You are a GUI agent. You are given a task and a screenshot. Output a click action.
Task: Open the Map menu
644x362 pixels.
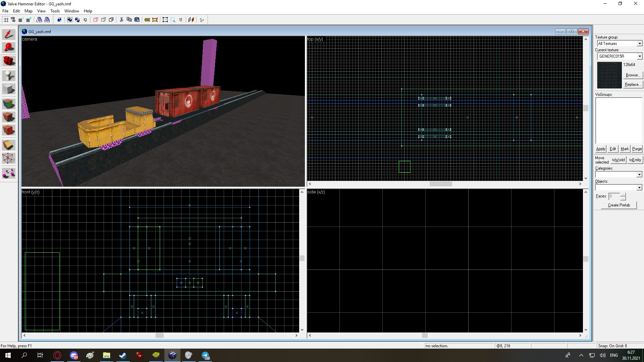[28, 11]
